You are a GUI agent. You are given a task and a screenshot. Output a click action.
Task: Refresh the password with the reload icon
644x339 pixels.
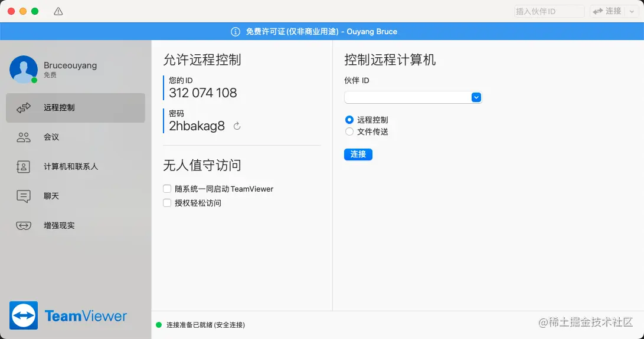click(x=237, y=126)
